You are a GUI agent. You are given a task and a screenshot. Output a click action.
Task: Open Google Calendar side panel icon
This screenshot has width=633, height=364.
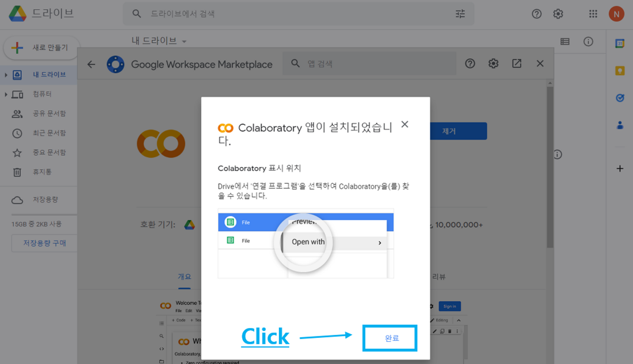(620, 43)
